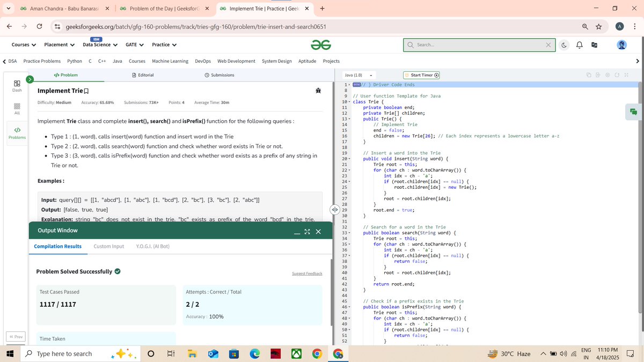Screen dimensions: 644x362
Task: Open the System Design link
Action: pos(277,61)
